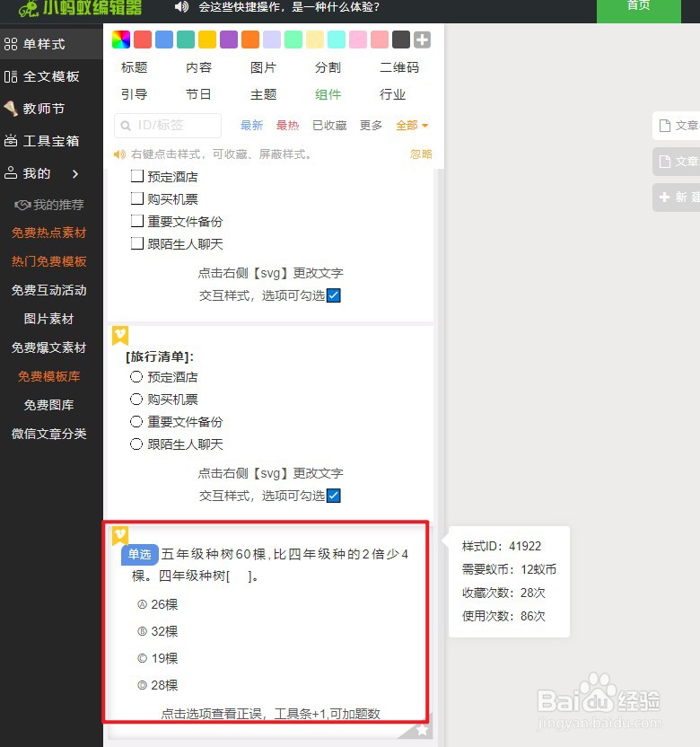Switch to the 组件 category

[x=328, y=94]
